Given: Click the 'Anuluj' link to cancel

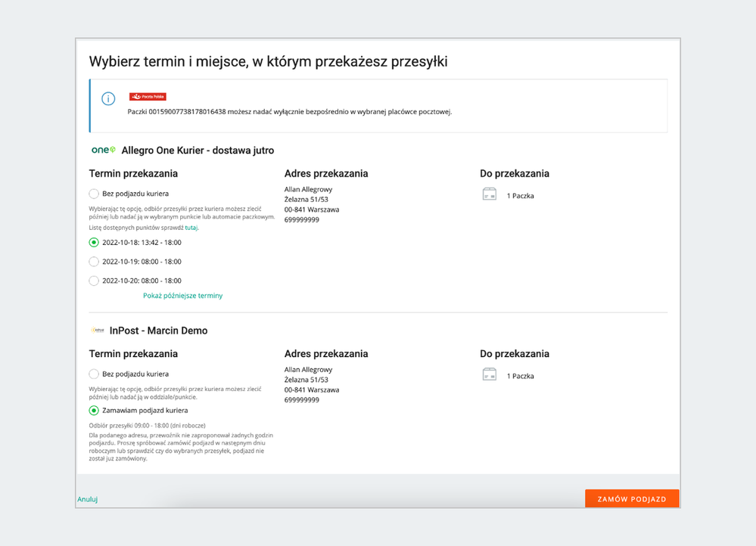Looking at the screenshot, I should [x=87, y=499].
